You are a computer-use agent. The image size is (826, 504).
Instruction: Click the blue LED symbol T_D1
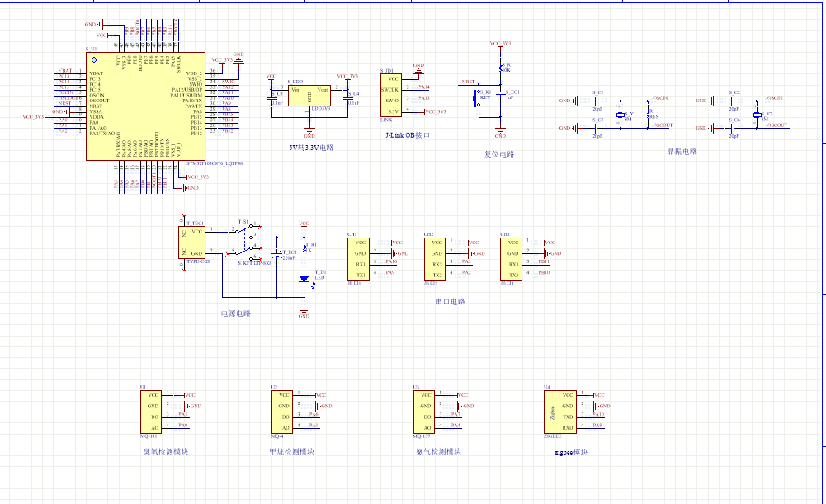point(304,279)
